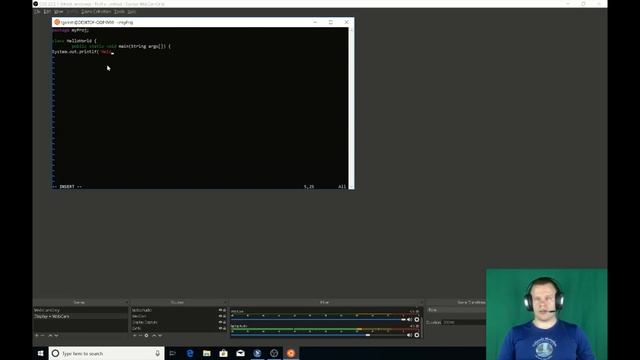Open the View menu in OBS
This screenshot has height=360, width=640.
click(x=58, y=12)
